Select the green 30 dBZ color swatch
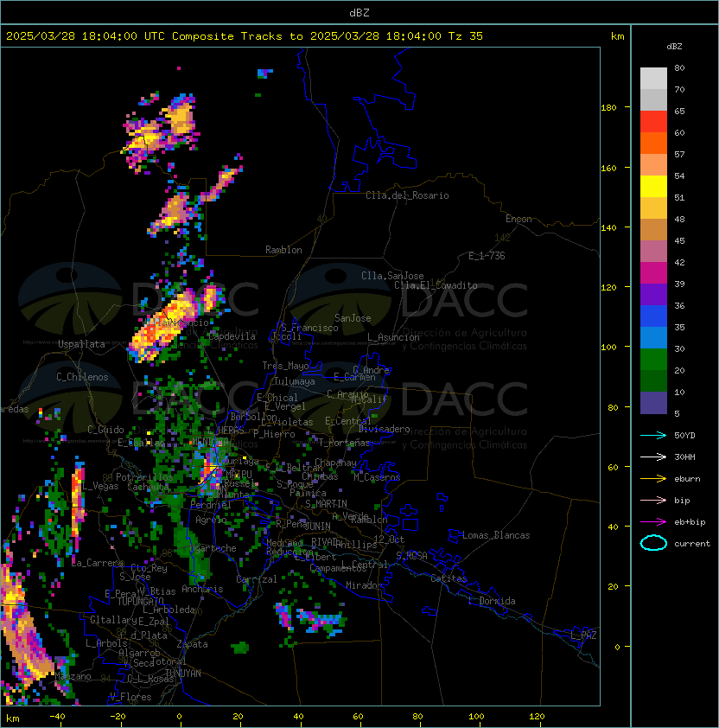The width and height of the screenshot is (719, 728). pyautogui.click(x=653, y=360)
